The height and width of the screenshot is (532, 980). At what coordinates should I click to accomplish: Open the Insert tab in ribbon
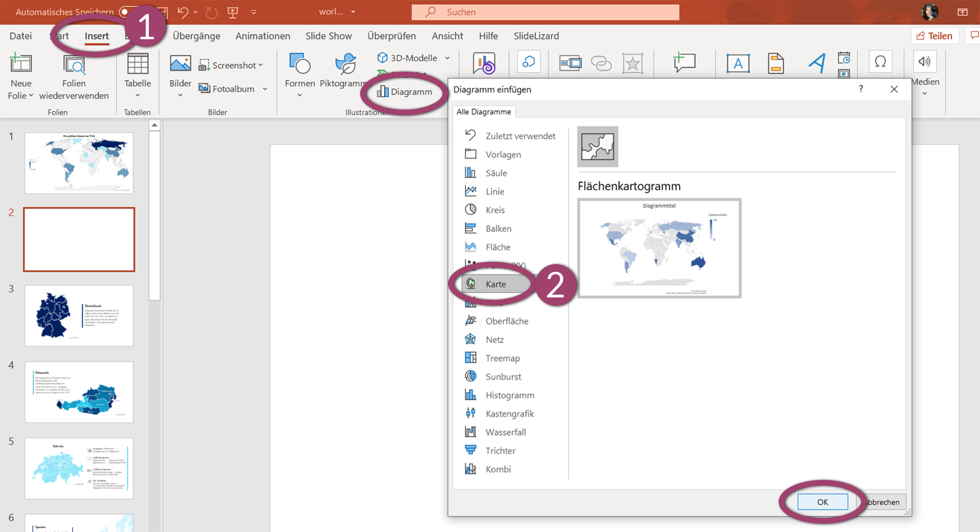click(x=96, y=35)
